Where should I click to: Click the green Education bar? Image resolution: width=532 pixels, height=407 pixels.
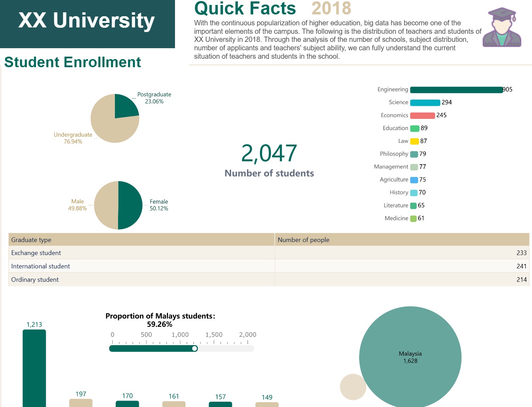[415, 128]
